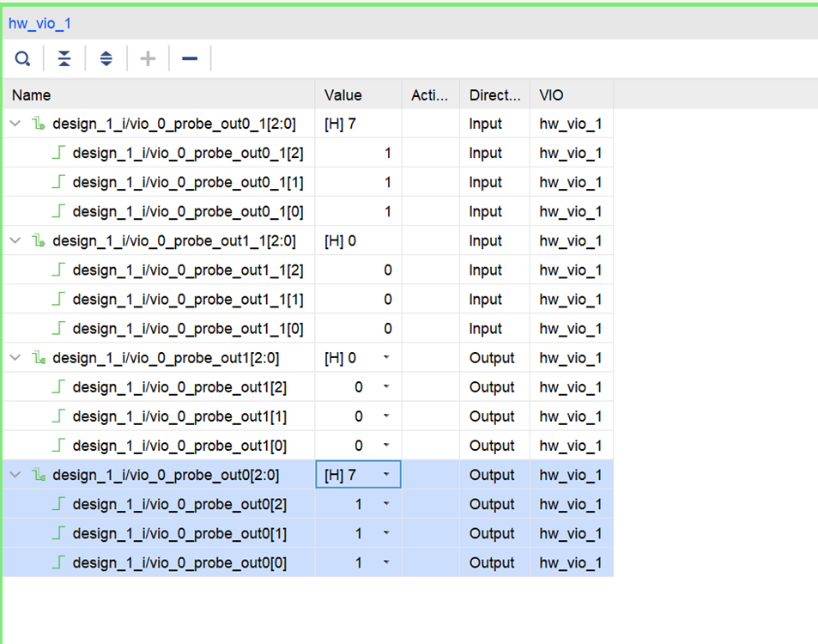Click the Direction column header
Image resolution: width=818 pixels, height=644 pixels.
point(494,95)
